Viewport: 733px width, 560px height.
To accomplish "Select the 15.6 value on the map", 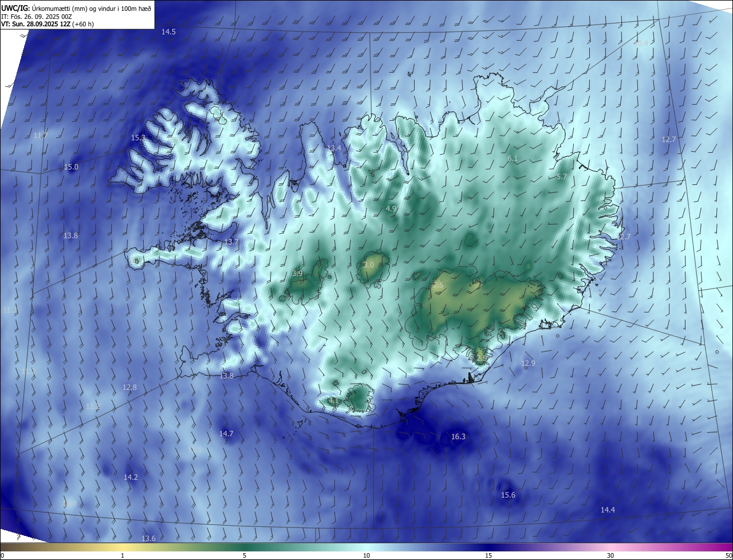I will pos(508,495).
